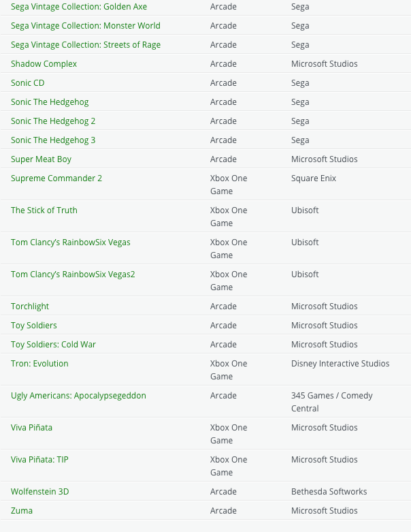This screenshot has width=411, height=532.
Task: Open Ugly Americans: Apocalypsegeddon link
Action: [78, 396]
